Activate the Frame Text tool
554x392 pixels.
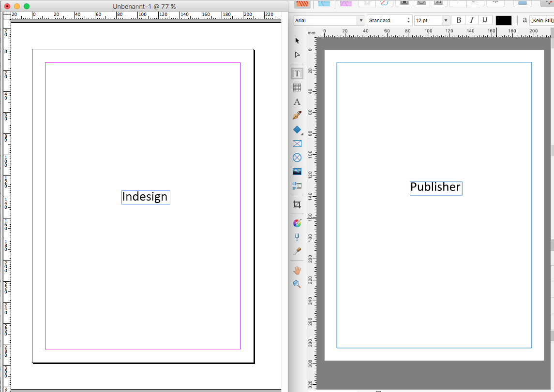(x=297, y=73)
